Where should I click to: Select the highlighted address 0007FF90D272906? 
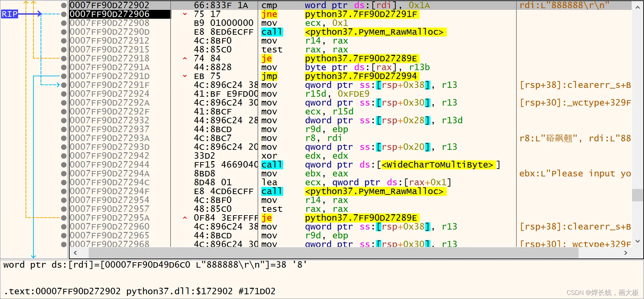tap(109, 14)
